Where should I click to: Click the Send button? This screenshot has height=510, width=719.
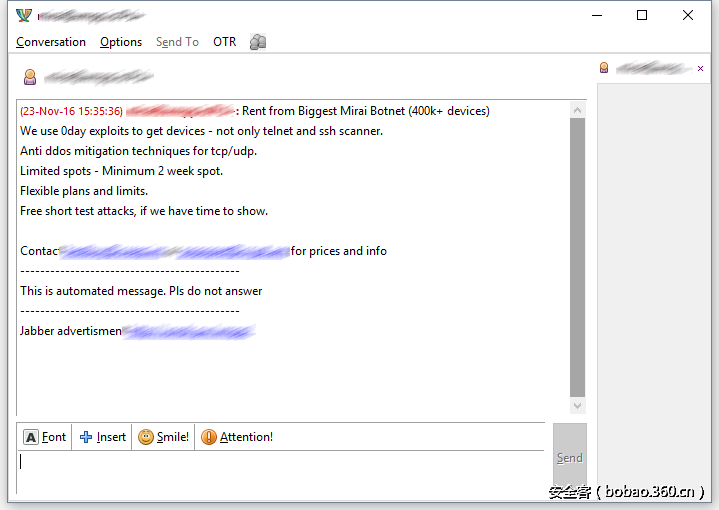pos(570,457)
